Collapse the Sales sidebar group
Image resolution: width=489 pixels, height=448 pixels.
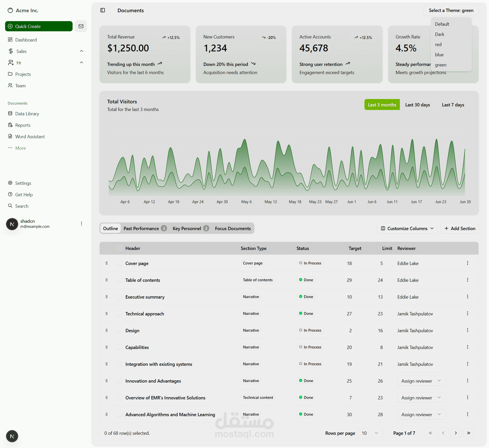(x=81, y=51)
